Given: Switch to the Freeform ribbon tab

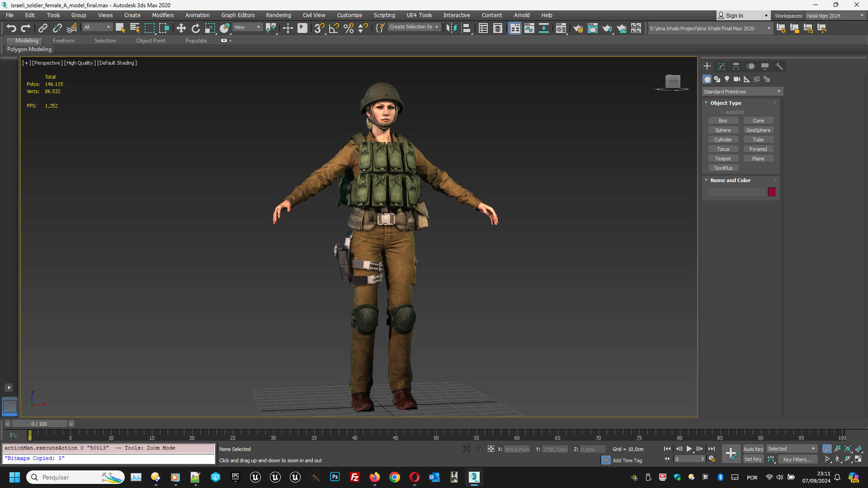Looking at the screenshot, I should click(x=63, y=41).
